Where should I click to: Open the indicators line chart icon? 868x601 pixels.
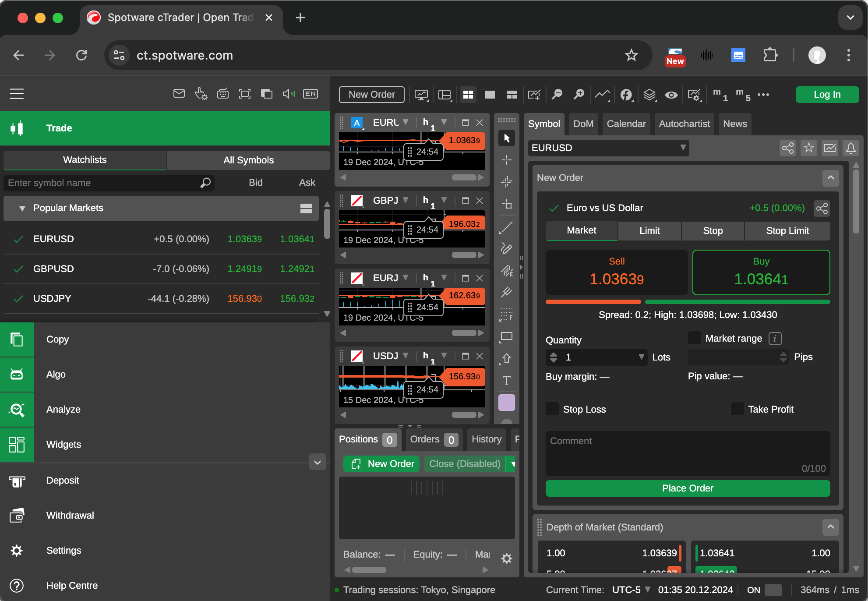(x=602, y=94)
